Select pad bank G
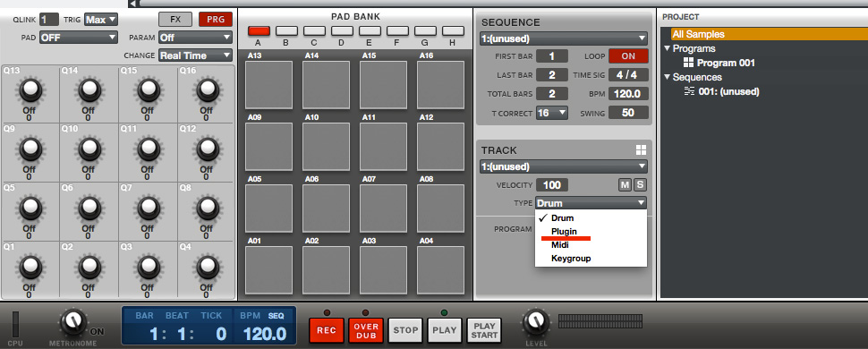This screenshot has height=349, width=868. coord(425,31)
